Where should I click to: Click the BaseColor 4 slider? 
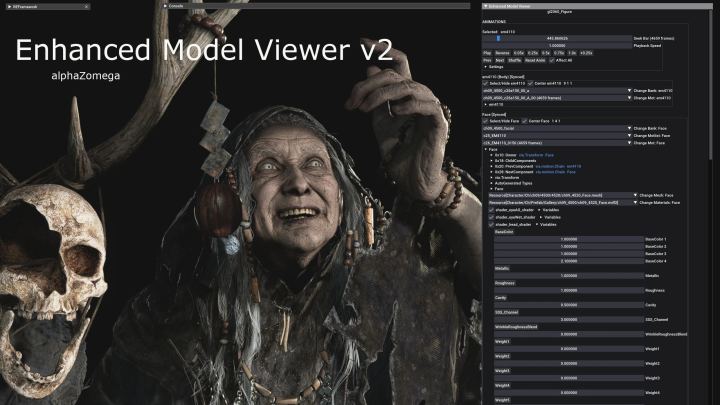pos(569,261)
